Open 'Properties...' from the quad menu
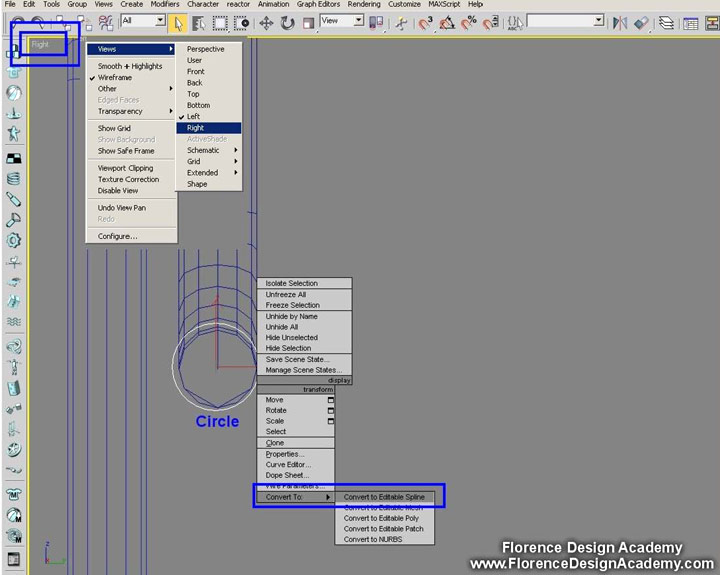This screenshot has height=575, width=720. (285, 454)
